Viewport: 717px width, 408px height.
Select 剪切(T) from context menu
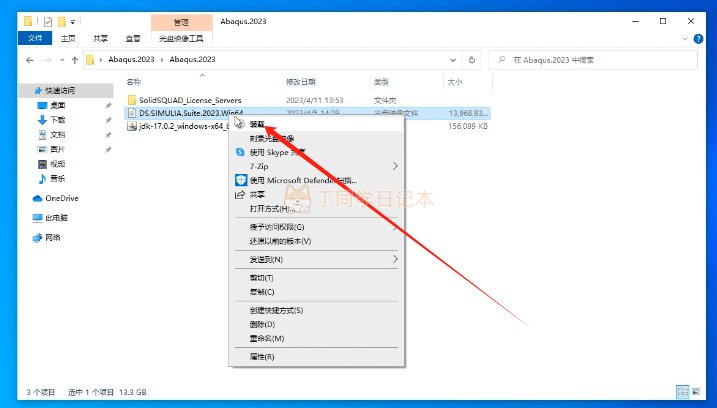tap(316, 278)
